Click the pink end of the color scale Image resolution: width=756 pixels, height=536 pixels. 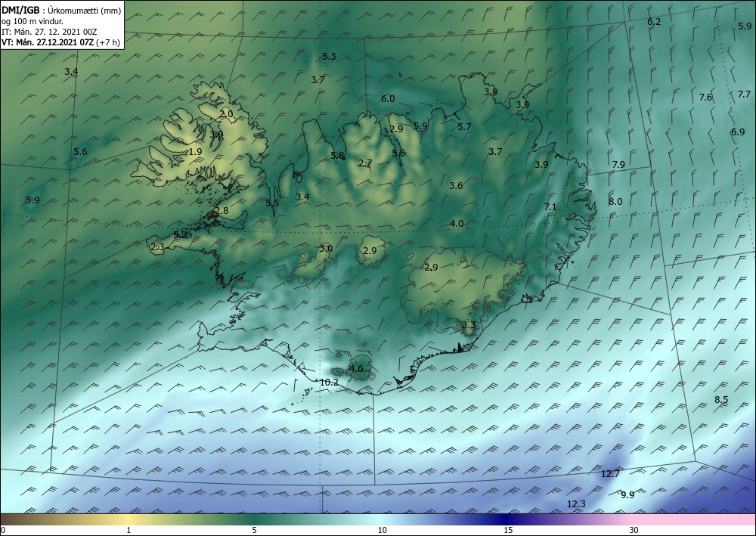coord(694,519)
